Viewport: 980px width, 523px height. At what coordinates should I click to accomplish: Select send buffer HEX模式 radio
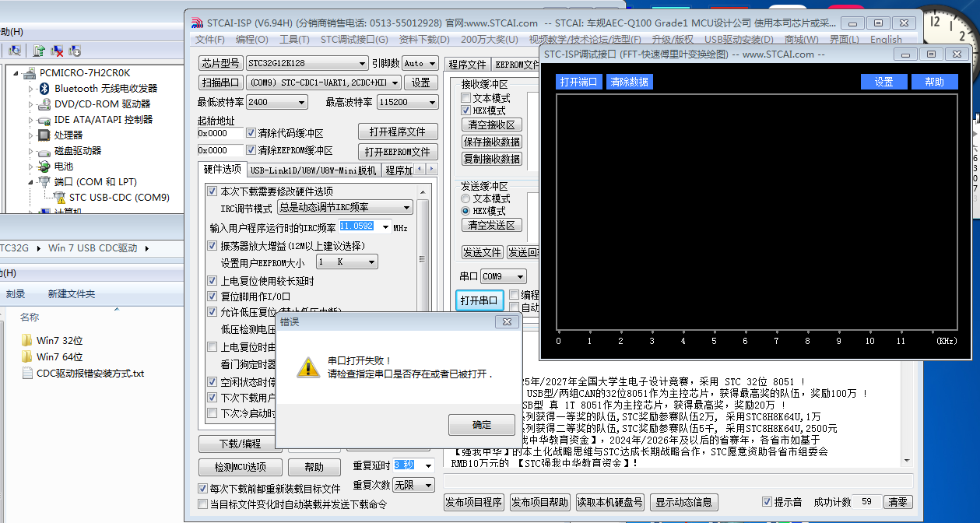pyautogui.click(x=466, y=211)
